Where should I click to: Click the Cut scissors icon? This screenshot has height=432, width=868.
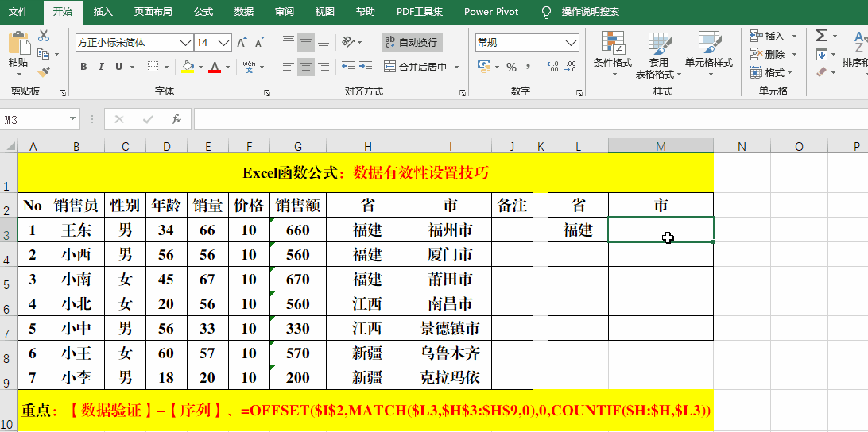44,36
